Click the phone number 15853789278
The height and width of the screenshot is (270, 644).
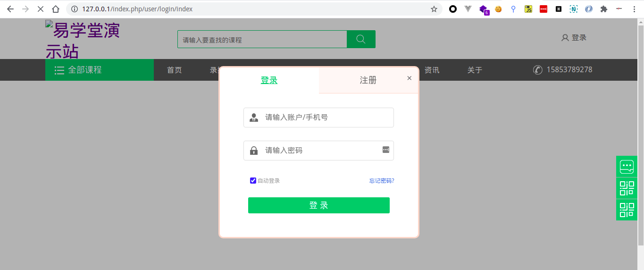[569, 70]
